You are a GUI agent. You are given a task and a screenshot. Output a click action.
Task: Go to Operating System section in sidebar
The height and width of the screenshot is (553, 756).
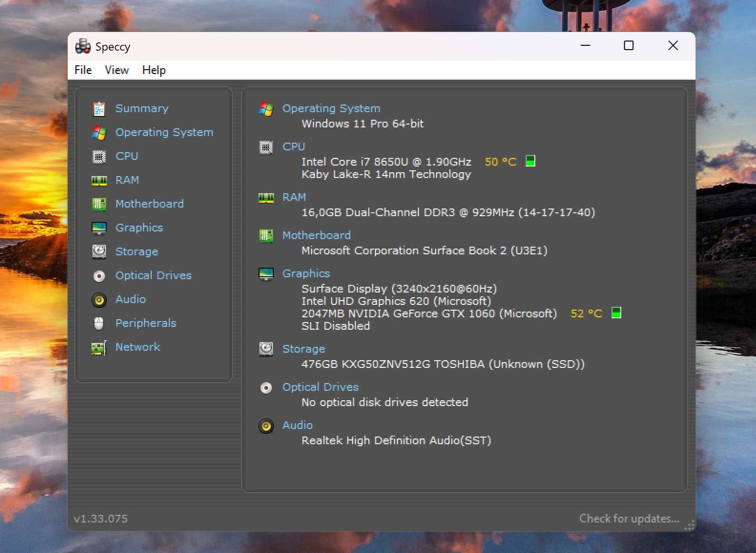click(165, 133)
